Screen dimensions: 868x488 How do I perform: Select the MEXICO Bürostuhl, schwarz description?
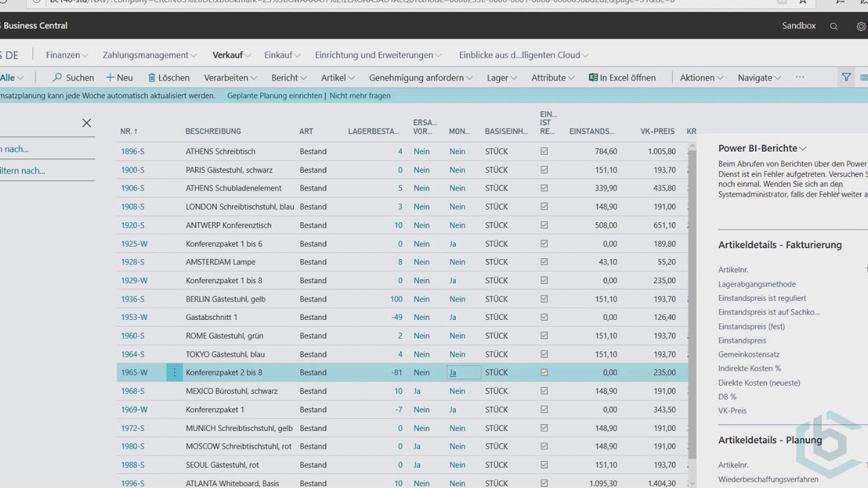coord(231,391)
